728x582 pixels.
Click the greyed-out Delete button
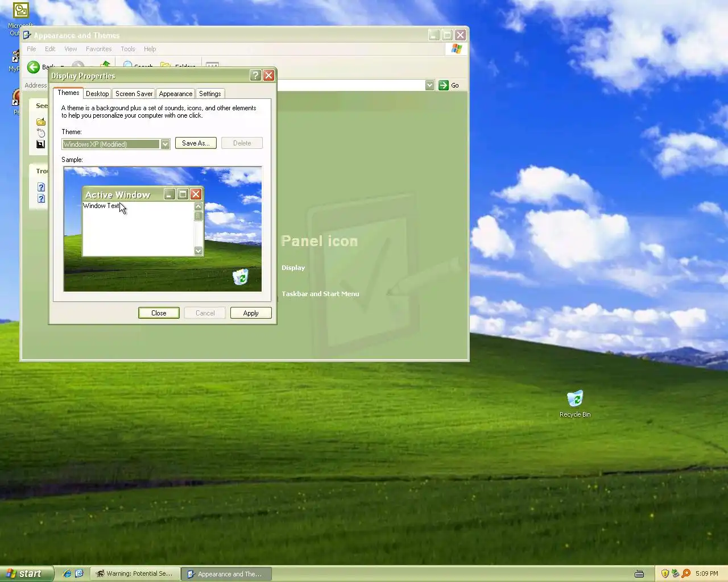point(242,143)
